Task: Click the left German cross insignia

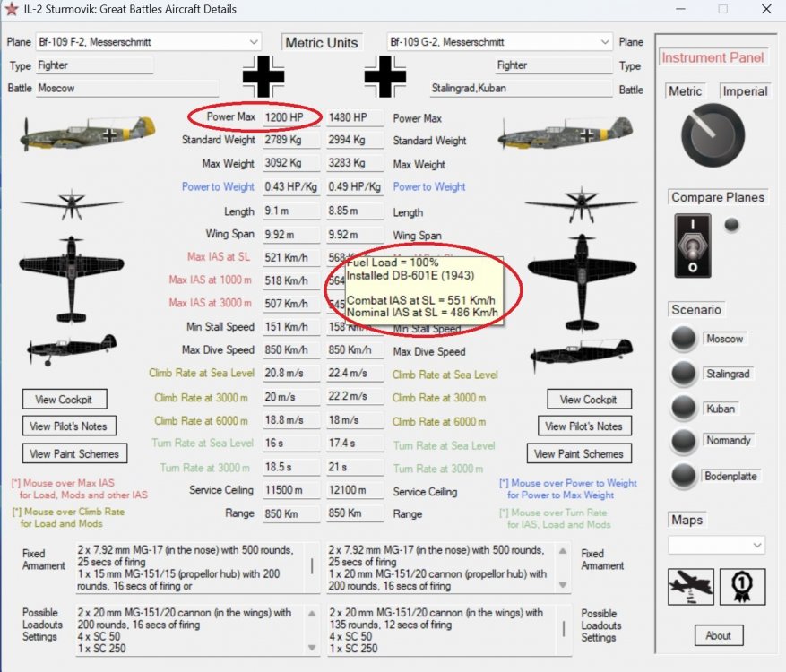Action: point(261,76)
